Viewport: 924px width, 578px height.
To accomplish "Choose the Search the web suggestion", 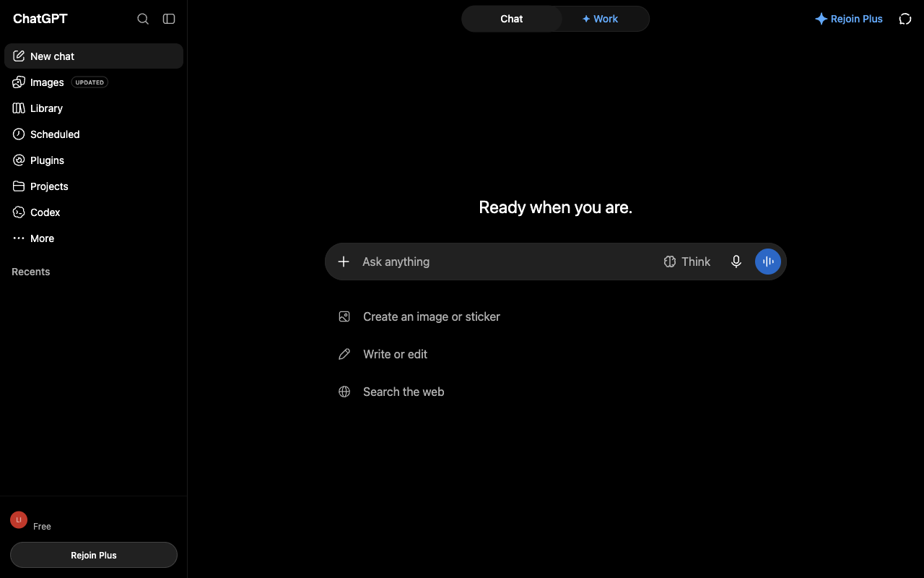I will 404,392.
